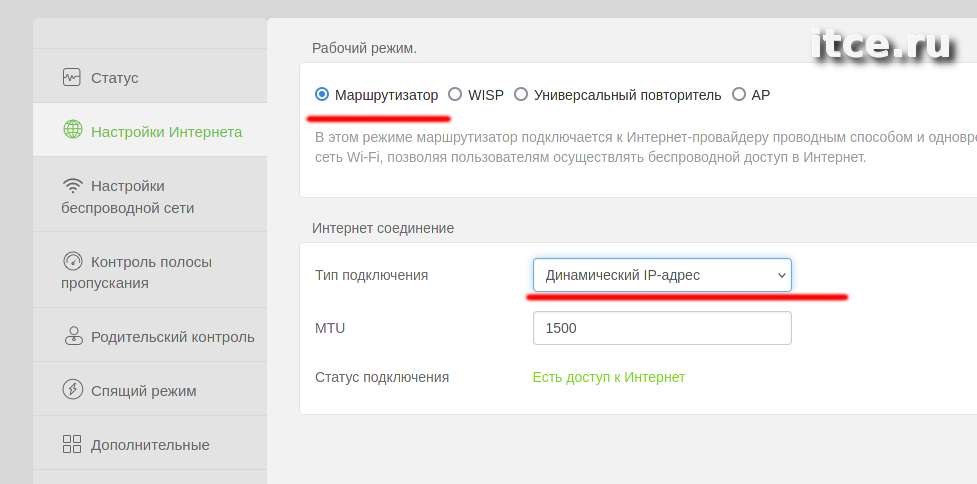The image size is (977, 484).
Task: Go to Контроль полосы пропускания
Action: [x=150, y=270]
